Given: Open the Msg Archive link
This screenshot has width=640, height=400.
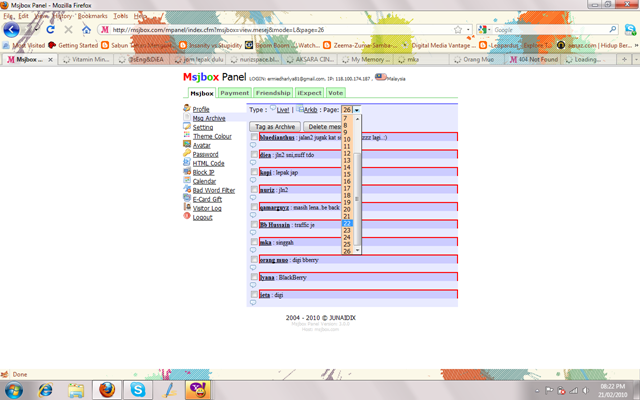Looking at the screenshot, I should pyautogui.click(x=209, y=118).
